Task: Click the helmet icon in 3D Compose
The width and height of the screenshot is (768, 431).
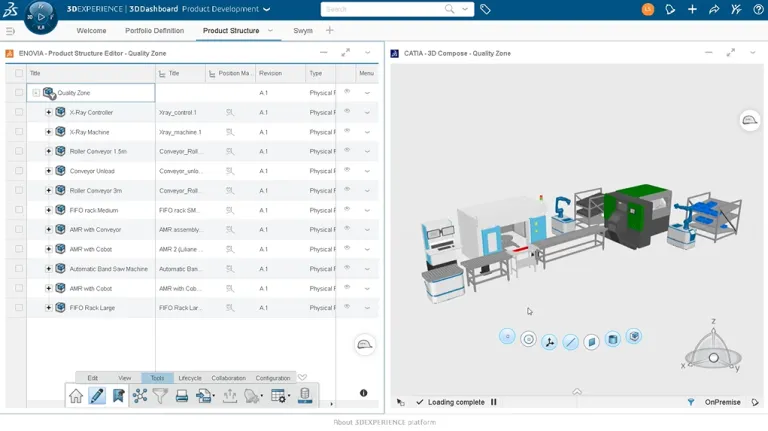Action: click(749, 120)
